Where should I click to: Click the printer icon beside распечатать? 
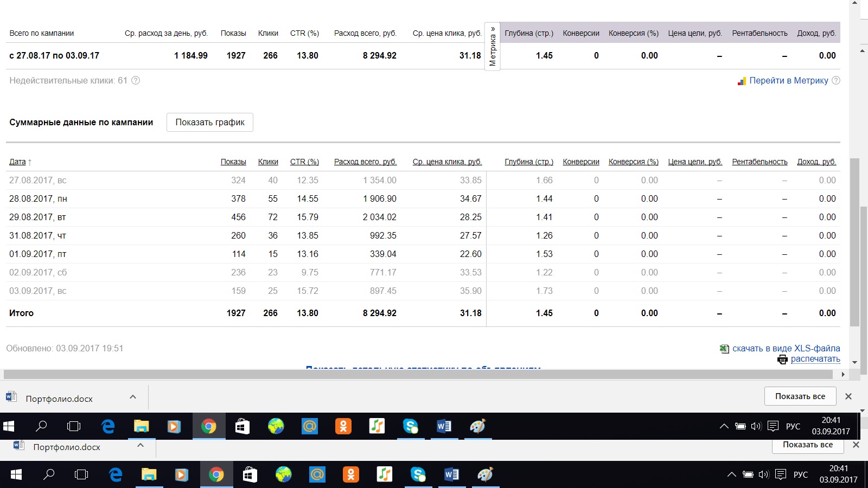[782, 359]
